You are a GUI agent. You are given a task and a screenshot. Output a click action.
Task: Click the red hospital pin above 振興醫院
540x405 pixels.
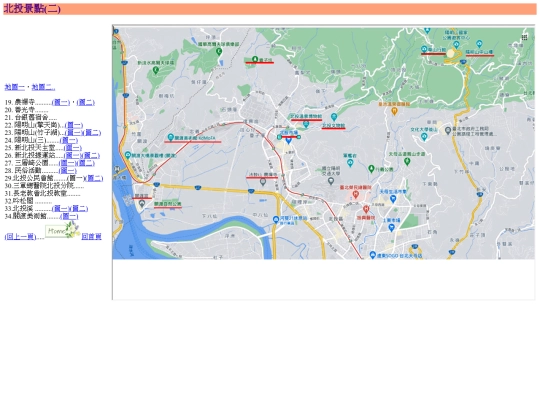[366, 209]
